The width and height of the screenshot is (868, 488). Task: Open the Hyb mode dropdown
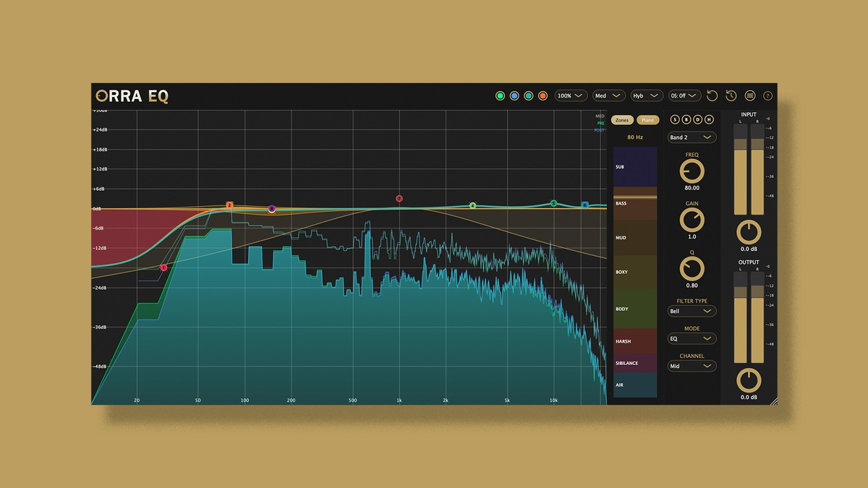click(647, 95)
